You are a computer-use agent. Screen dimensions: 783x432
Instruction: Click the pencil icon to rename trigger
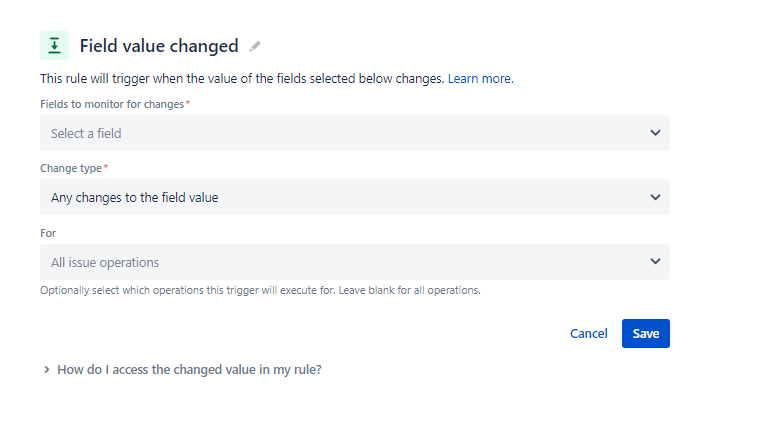pos(256,46)
